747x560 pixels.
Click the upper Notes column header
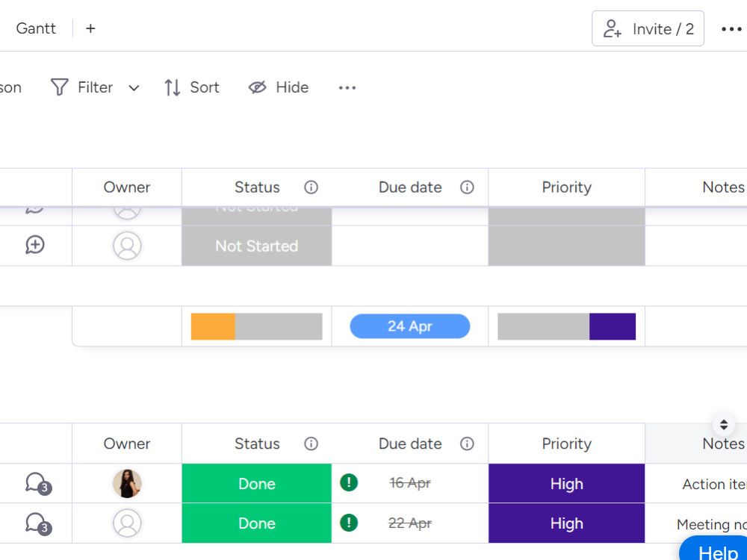(x=696, y=187)
